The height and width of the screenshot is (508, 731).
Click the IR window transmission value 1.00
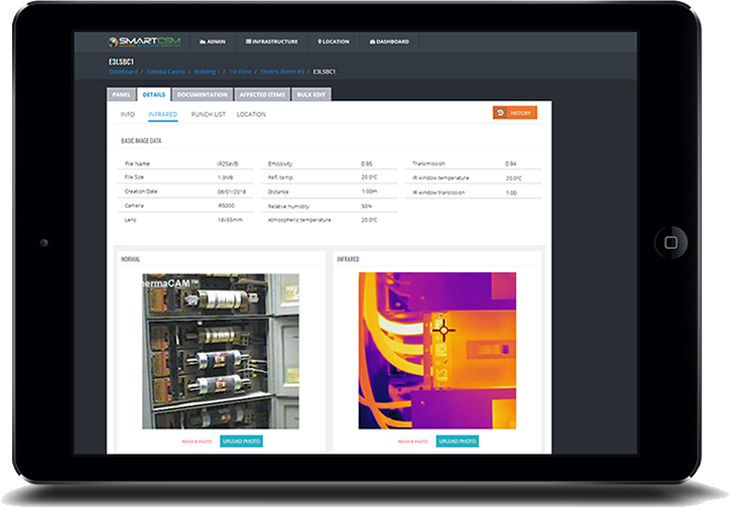(511, 193)
